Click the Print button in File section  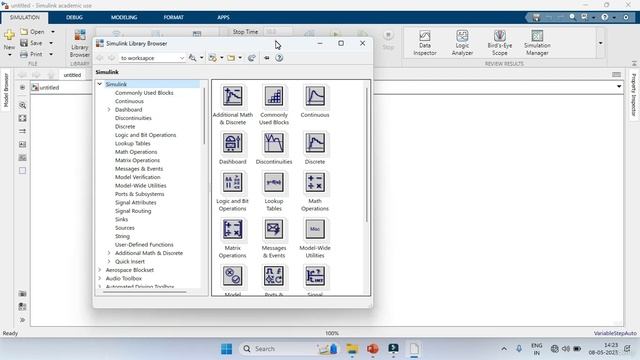click(32, 54)
